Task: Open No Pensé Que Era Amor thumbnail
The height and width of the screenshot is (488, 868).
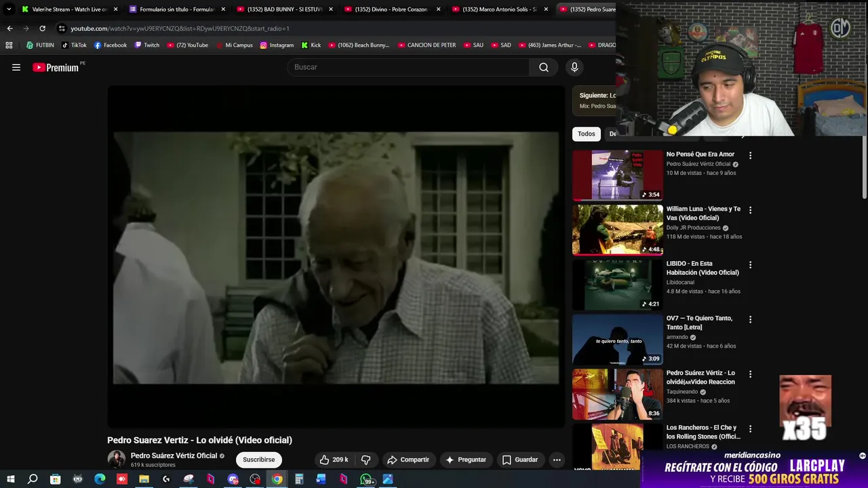Action: [618, 175]
